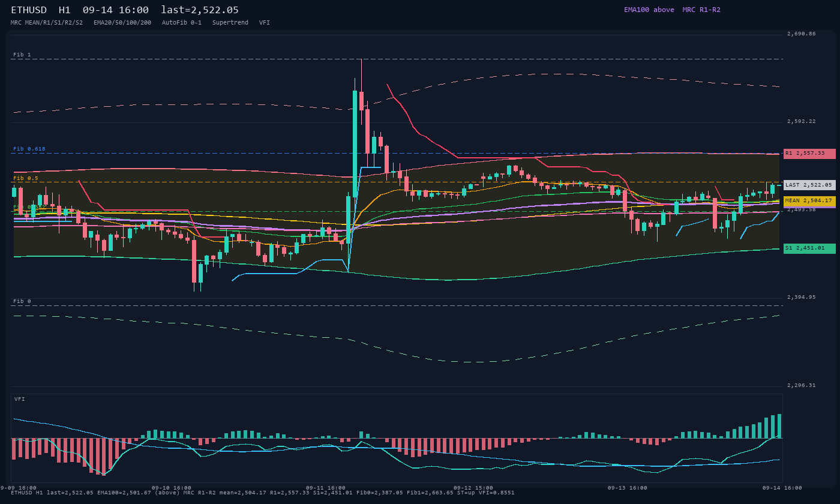Select the Supertrend legend entry

[230, 23]
